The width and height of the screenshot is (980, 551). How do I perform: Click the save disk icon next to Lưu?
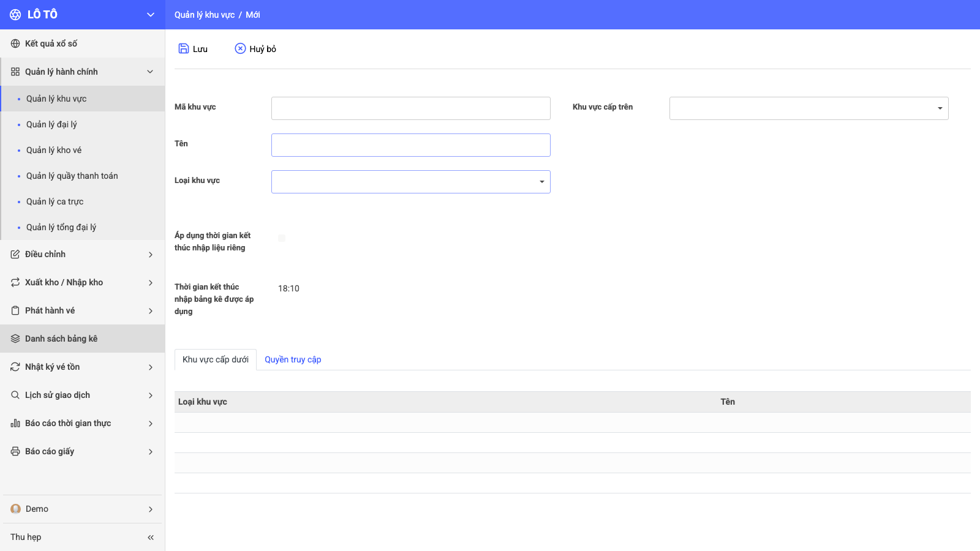[x=184, y=48]
